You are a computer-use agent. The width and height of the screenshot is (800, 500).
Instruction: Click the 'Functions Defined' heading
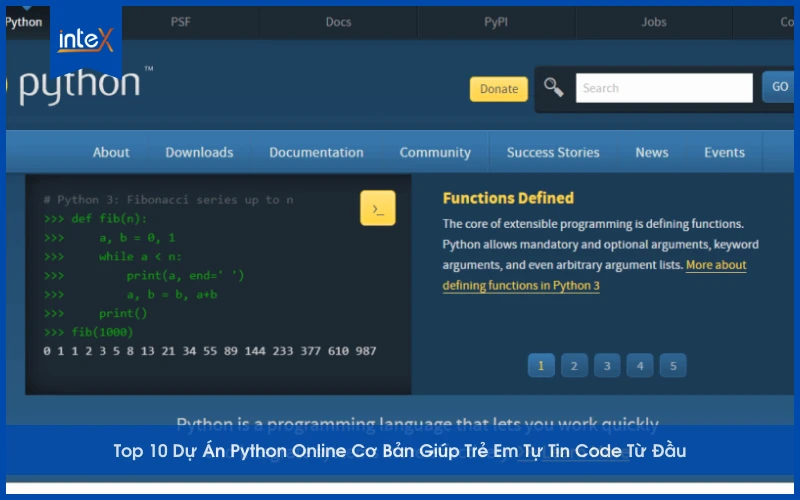508,198
